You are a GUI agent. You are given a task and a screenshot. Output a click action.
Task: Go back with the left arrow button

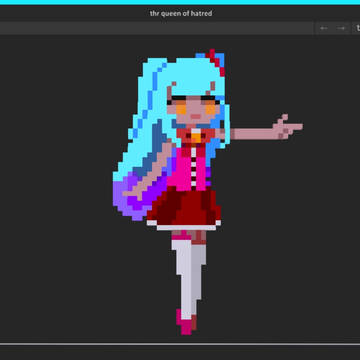(323, 28)
